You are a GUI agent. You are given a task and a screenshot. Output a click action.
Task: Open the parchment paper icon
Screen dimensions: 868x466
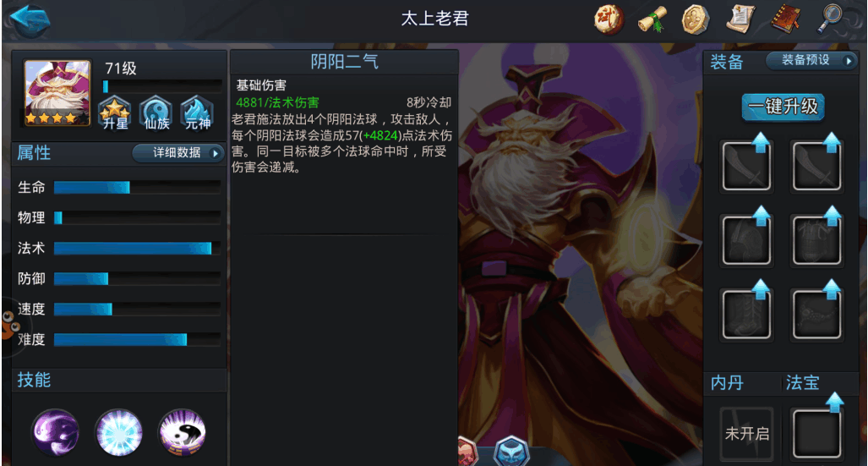click(x=740, y=19)
